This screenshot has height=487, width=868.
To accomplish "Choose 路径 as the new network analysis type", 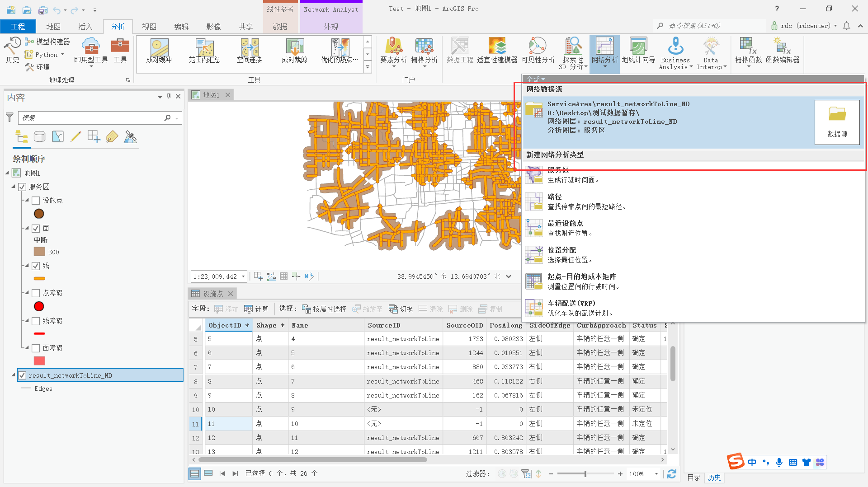I will (x=554, y=197).
